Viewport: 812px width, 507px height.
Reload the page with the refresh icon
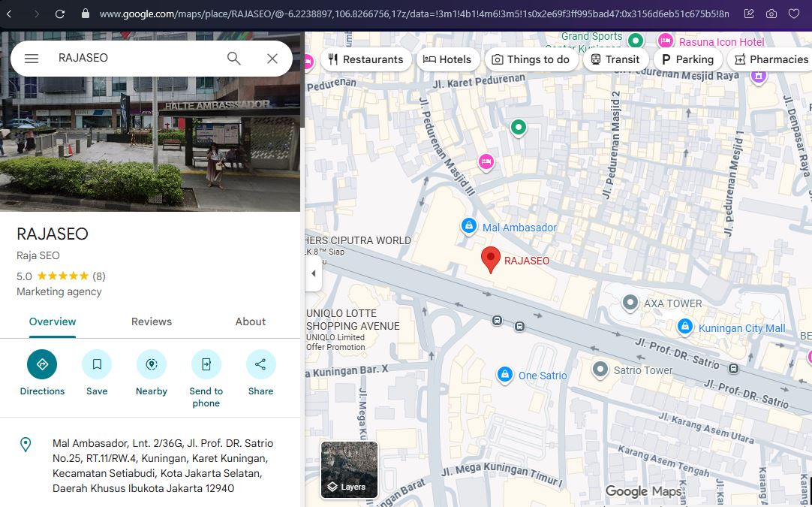pos(59,13)
